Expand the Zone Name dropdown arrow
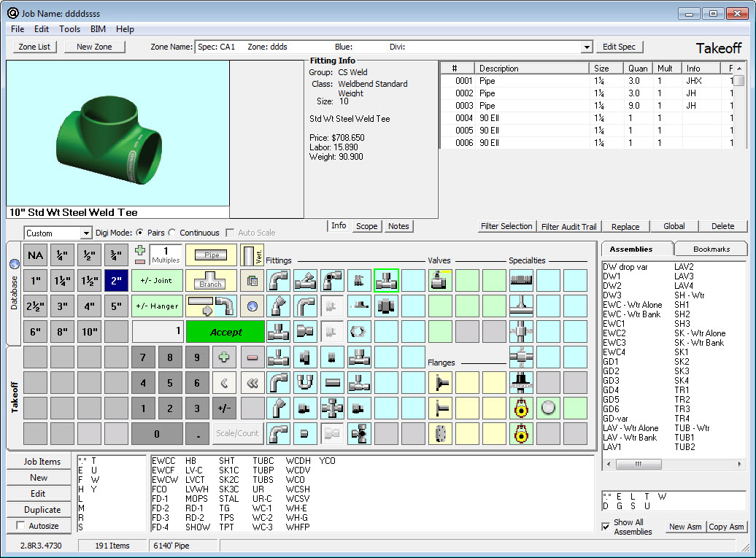756x558 pixels. tap(587, 47)
